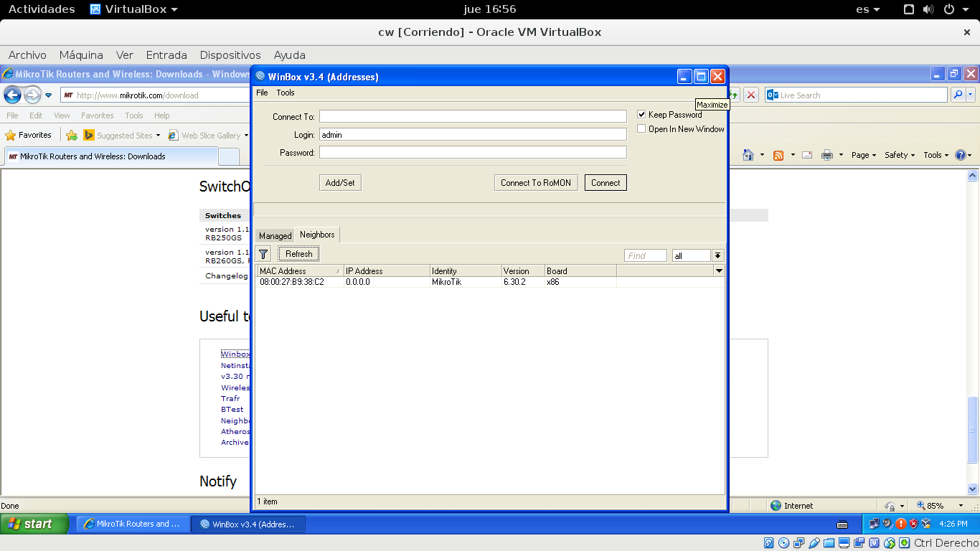Click the Windows start button
This screenshot has width=980, height=551.
[x=34, y=524]
